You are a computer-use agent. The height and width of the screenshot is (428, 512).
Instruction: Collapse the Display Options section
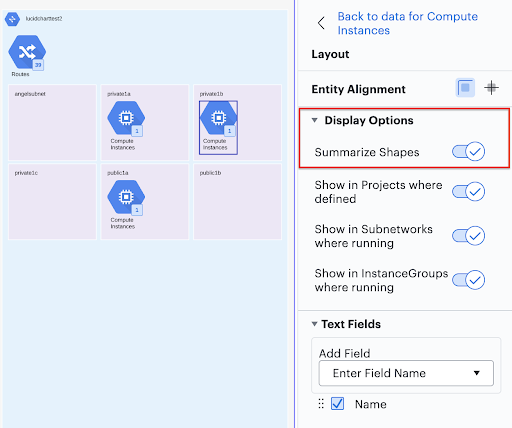click(314, 120)
